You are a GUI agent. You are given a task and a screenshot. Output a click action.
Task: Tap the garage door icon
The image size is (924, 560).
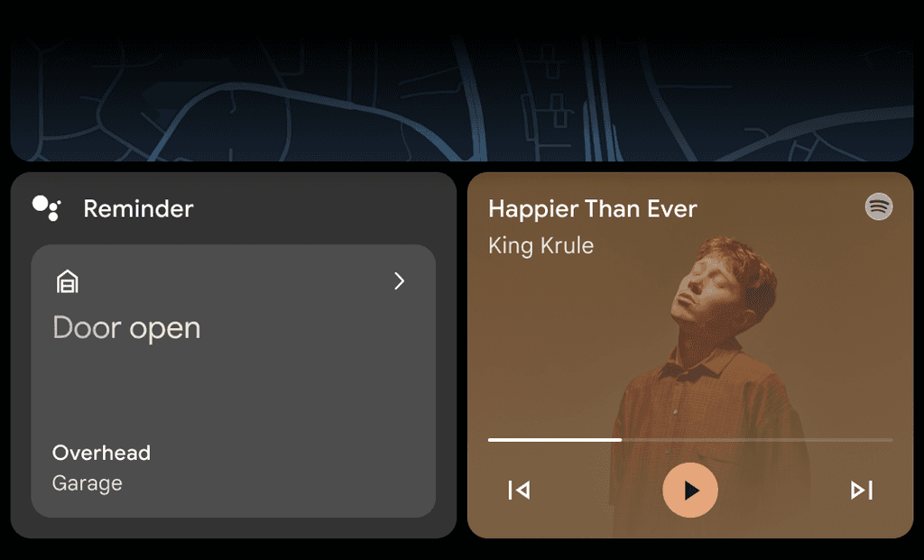[67, 281]
